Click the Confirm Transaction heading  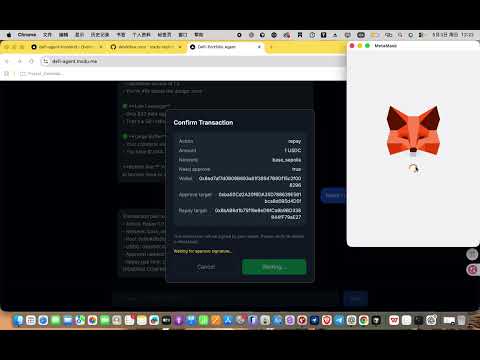[x=203, y=123]
